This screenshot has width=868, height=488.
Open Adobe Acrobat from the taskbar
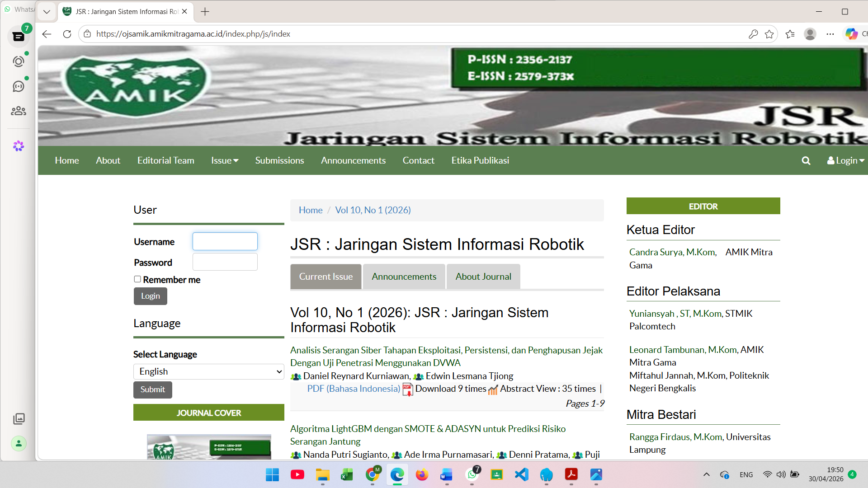tap(571, 474)
